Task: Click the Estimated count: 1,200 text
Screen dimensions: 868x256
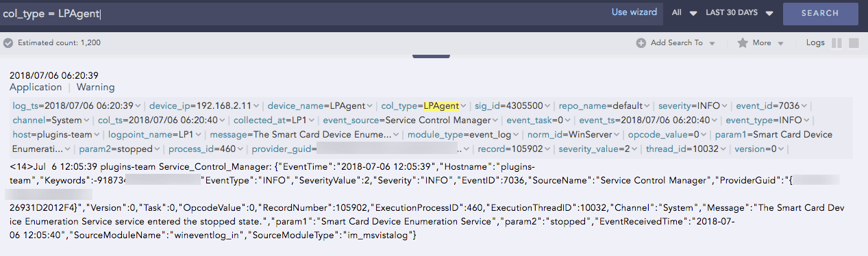Action: 60,43
